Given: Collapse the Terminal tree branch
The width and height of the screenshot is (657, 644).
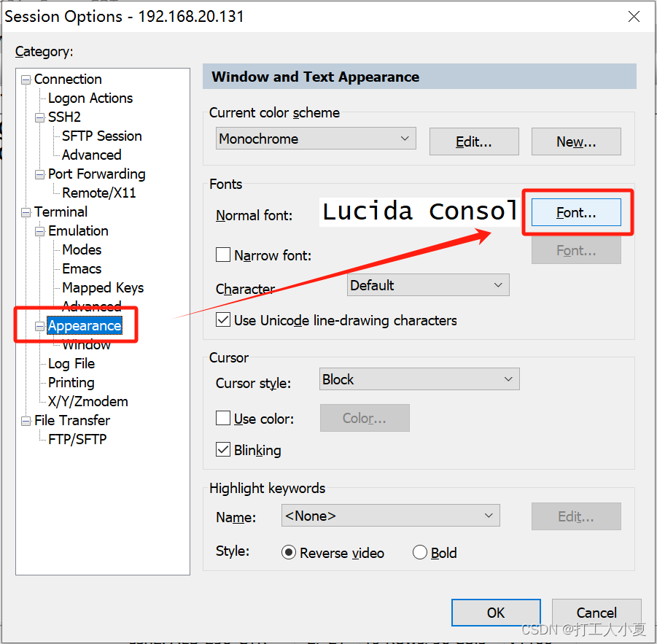Looking at the screenshot, I should (24, 212).
